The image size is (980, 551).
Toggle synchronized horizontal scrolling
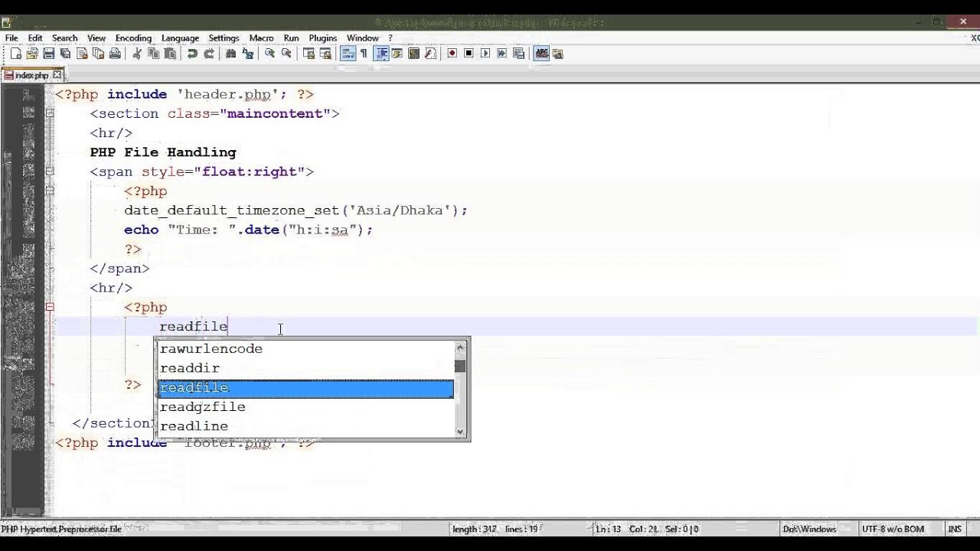(x=325, y=54)
